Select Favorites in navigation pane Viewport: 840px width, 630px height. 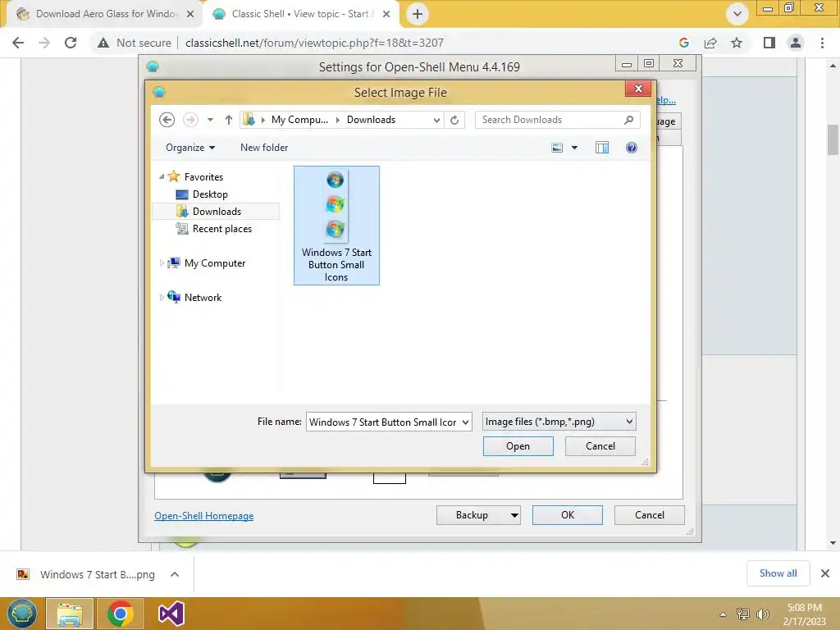[x=203, y=177]
